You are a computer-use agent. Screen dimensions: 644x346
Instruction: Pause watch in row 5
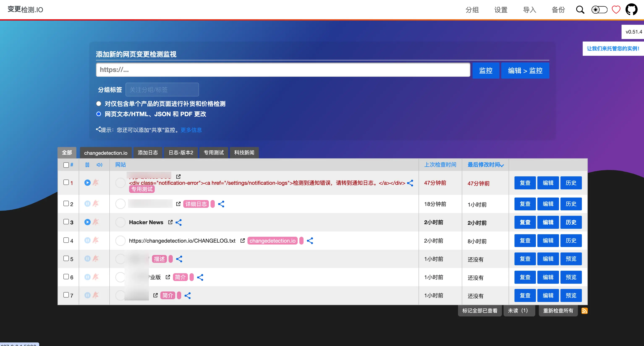88,259
